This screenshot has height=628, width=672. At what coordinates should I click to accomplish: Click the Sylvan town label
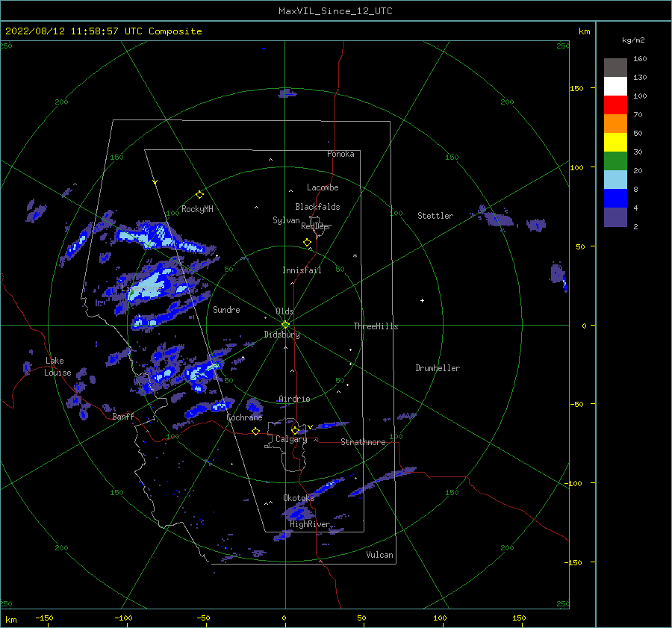click(x=286, y=220)
